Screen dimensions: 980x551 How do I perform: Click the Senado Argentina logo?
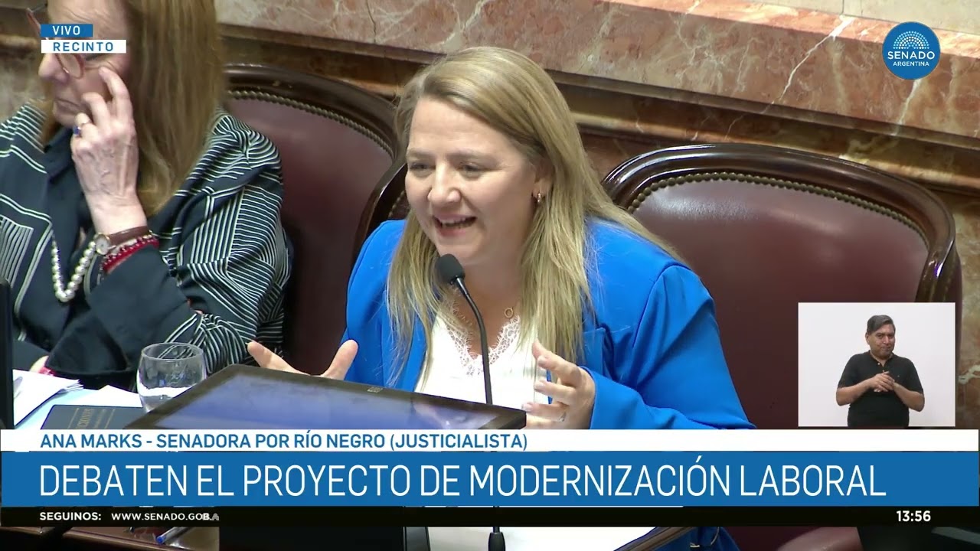coord(911,51)
